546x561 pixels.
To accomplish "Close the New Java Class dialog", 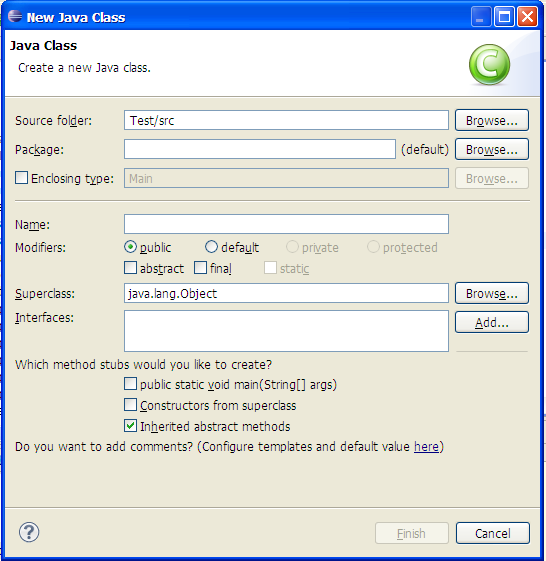I will click(527, 17).
